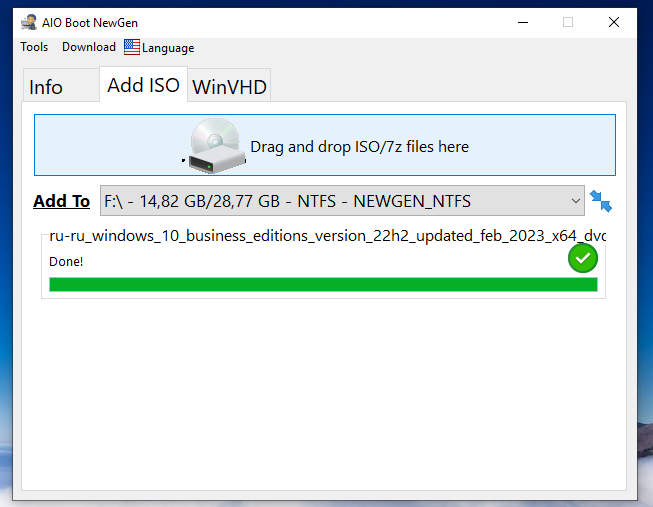Switch to the WinVHD tab
The width and height of the screenshot is (653, 507).
229,87
